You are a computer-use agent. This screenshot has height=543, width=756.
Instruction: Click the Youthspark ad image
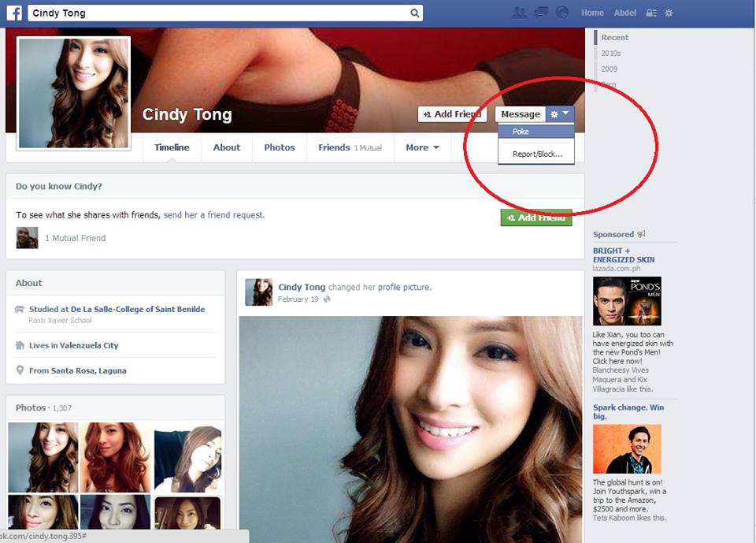[628, 449]
